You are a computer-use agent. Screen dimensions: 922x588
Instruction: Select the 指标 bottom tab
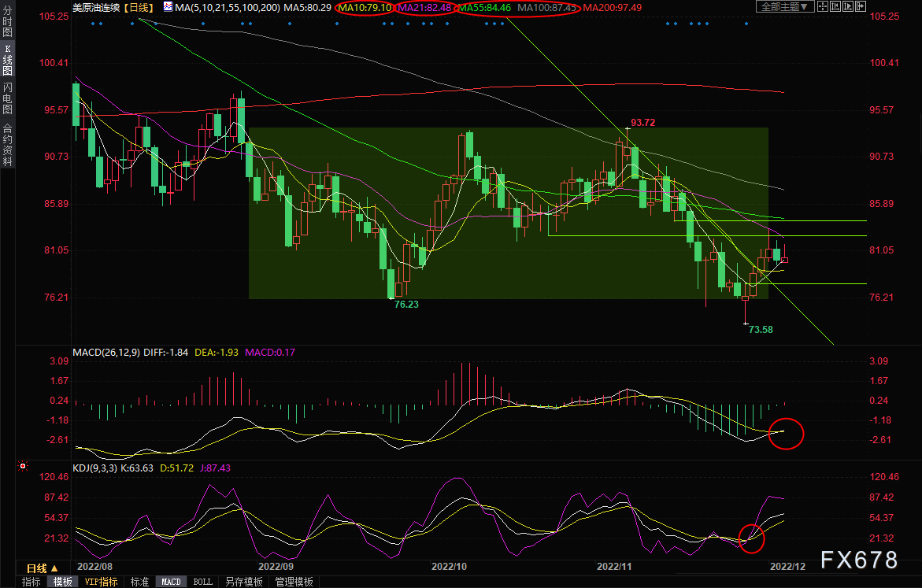click(x=31, y=582)
